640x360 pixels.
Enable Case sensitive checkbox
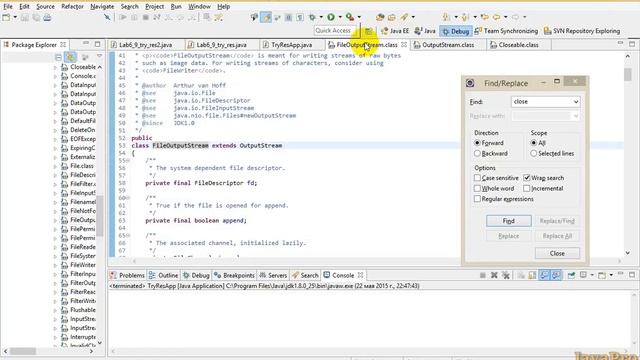(477, 178)
